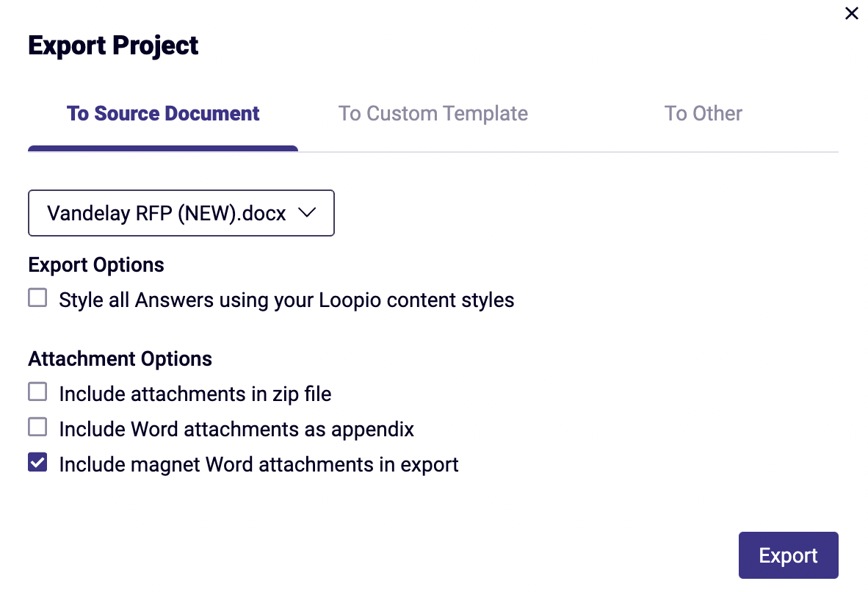Check Include attachments in zip file
Screen dimensions: 868x592
pos(37,392)
